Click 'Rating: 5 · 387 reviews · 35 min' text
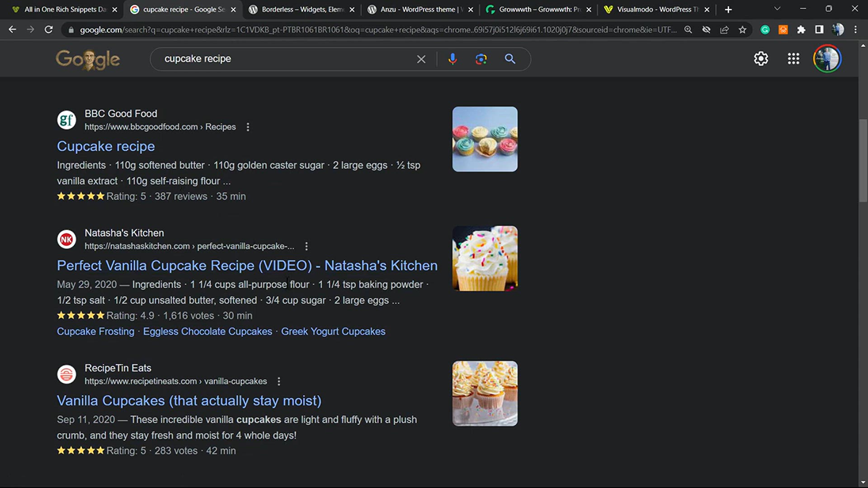 coord(176,197)
